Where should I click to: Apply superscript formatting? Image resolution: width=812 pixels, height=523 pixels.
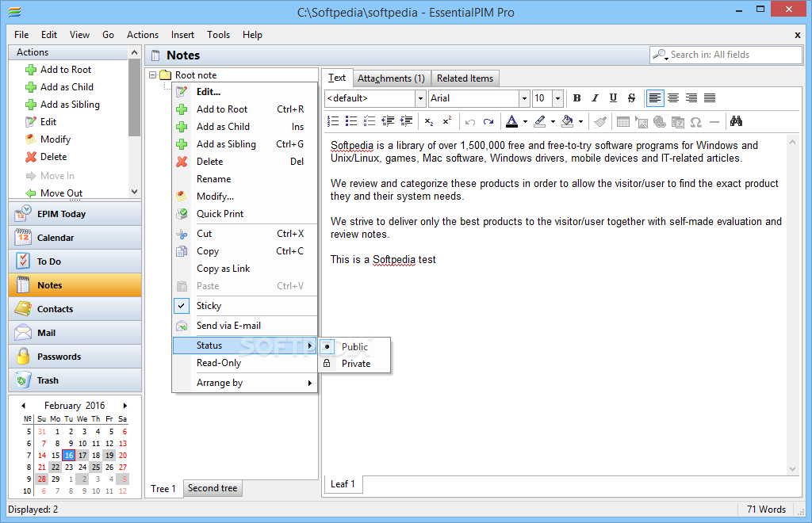447,121
